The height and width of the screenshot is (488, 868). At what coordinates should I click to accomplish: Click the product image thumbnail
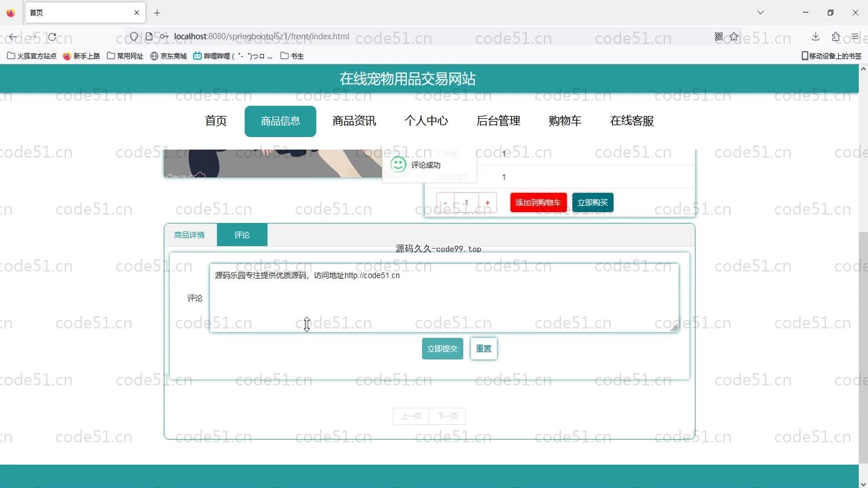[273, 164]
